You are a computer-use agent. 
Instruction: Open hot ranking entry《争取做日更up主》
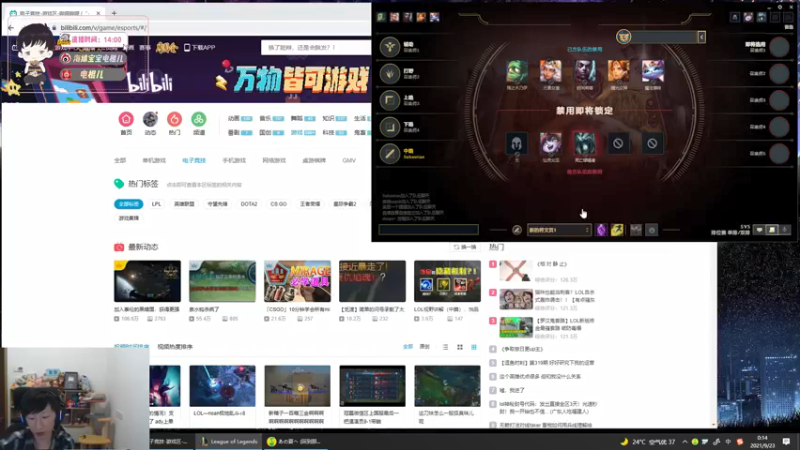522,349
